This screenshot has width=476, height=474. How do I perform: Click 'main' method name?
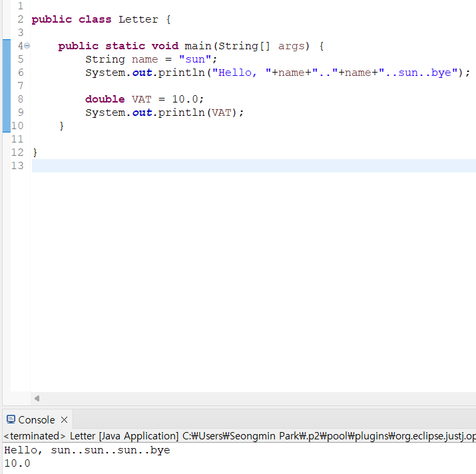click(x=198, y=46)
